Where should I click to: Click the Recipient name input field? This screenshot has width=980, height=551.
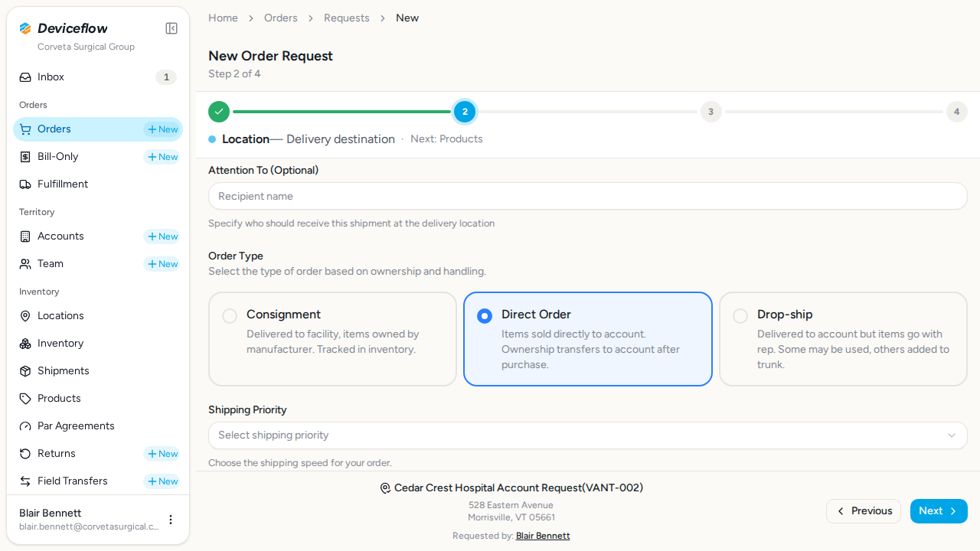(x=588, y=196)
